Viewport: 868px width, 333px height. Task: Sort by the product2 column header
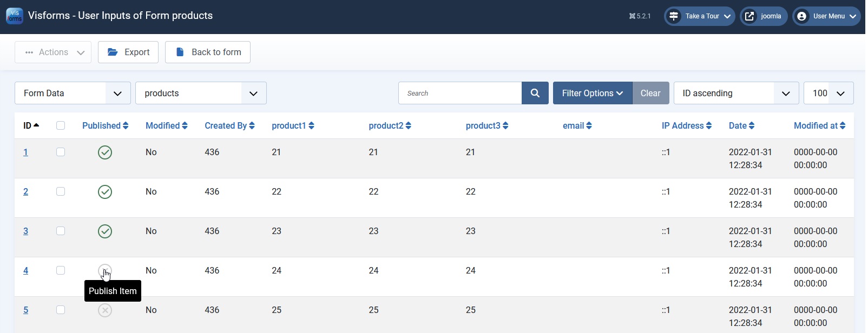[390, 125]
